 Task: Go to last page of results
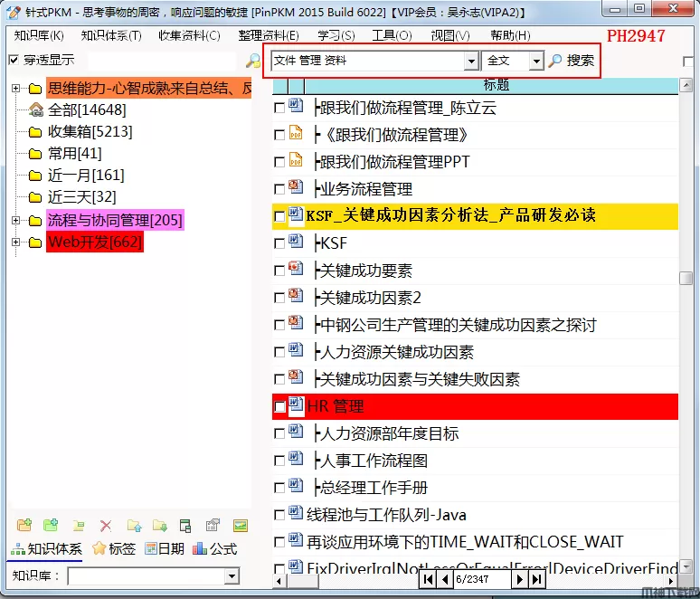point(537,579)
